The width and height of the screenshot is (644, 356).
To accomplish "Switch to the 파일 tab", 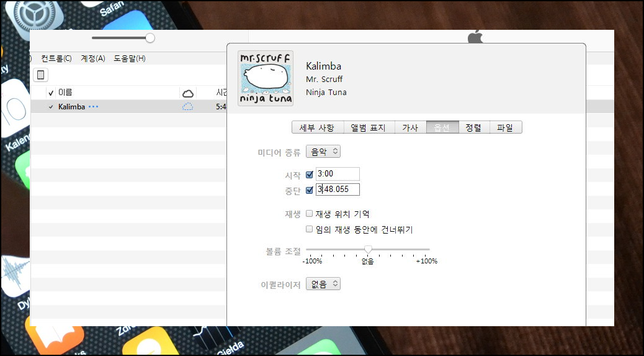I will click(506, 127).
